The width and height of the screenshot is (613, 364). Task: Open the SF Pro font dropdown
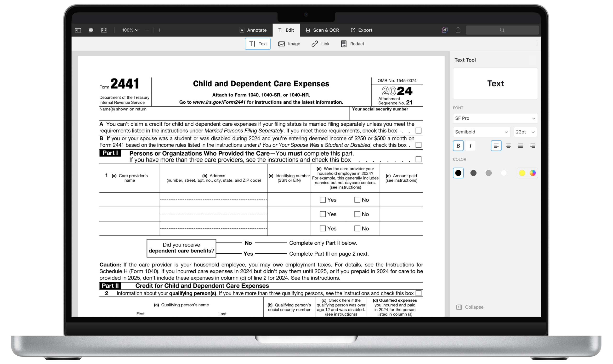pos(495,118)
